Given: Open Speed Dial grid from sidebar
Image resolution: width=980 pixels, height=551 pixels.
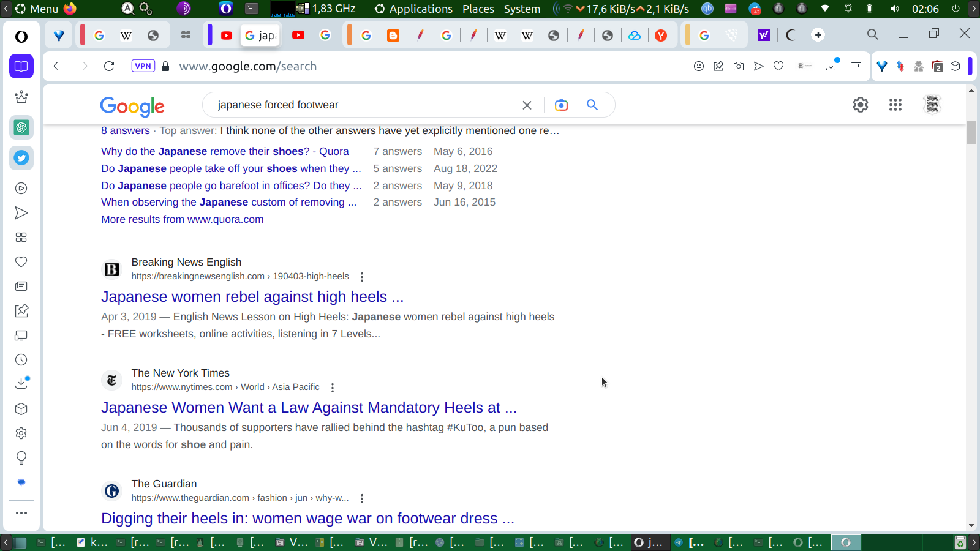Looking at the screenshot, I should point(21,238).
